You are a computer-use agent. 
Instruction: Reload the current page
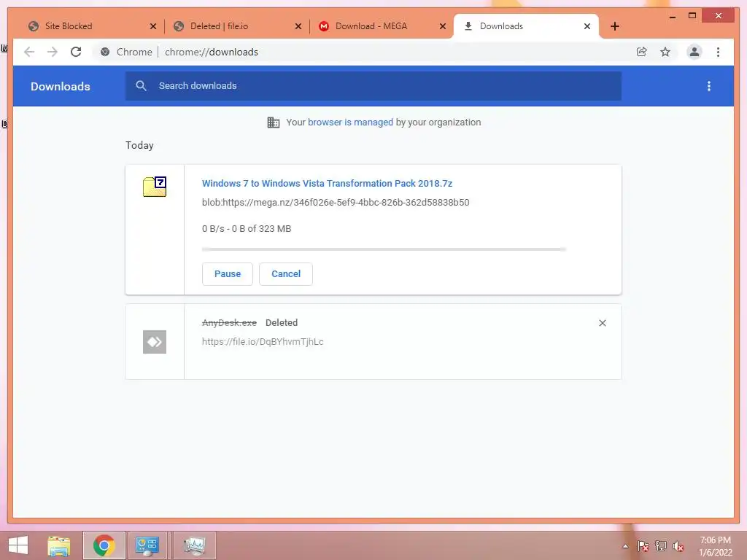(x=76, y=52)
